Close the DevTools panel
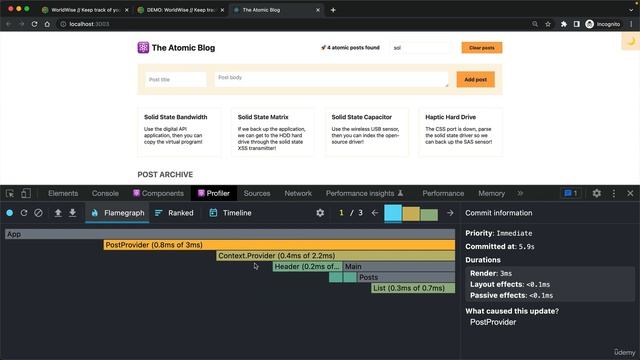 [630, 193]
